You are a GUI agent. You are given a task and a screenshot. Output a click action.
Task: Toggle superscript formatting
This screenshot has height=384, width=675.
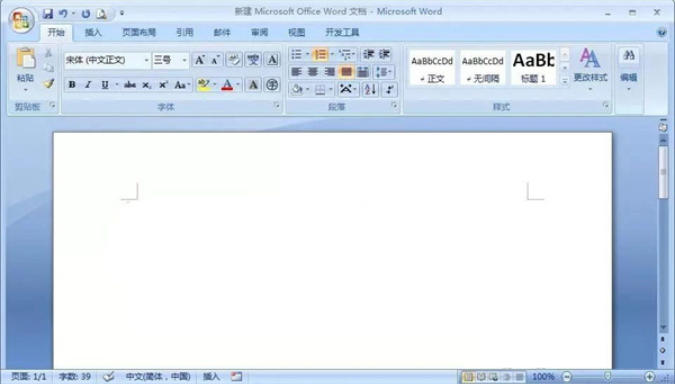[x=163, y=85]
